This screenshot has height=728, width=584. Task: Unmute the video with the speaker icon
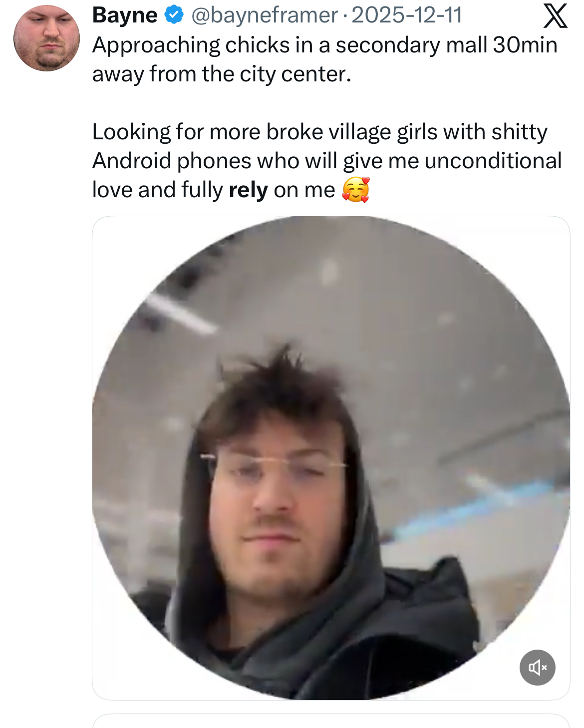click(x=538, y=668)
